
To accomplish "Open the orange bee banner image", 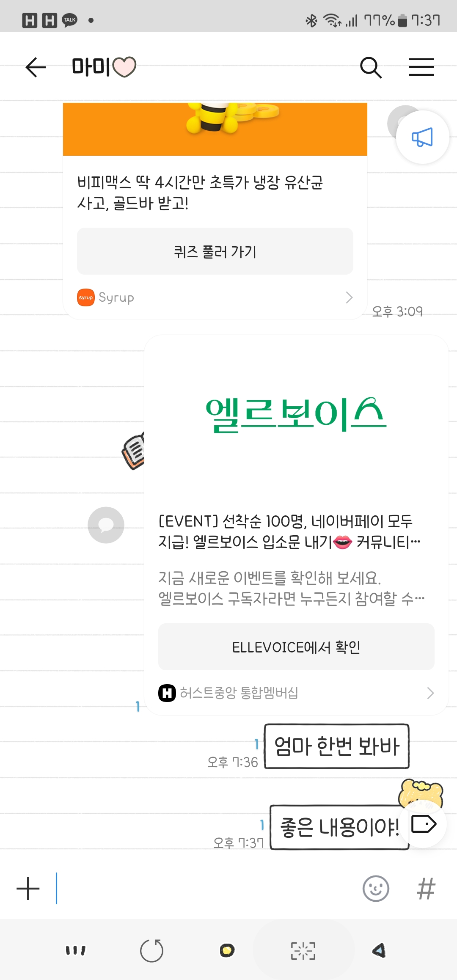I will click(215, 129).
